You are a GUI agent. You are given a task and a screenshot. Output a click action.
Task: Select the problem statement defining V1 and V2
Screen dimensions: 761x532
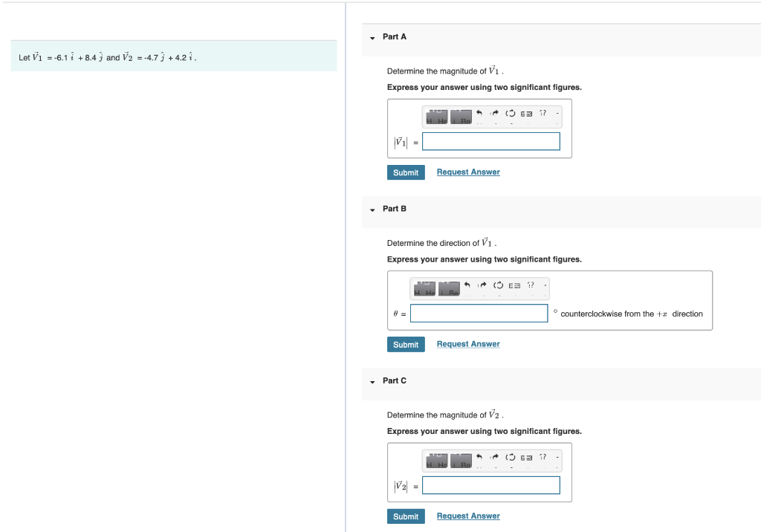pyautogui.click(x=107, y=57)
